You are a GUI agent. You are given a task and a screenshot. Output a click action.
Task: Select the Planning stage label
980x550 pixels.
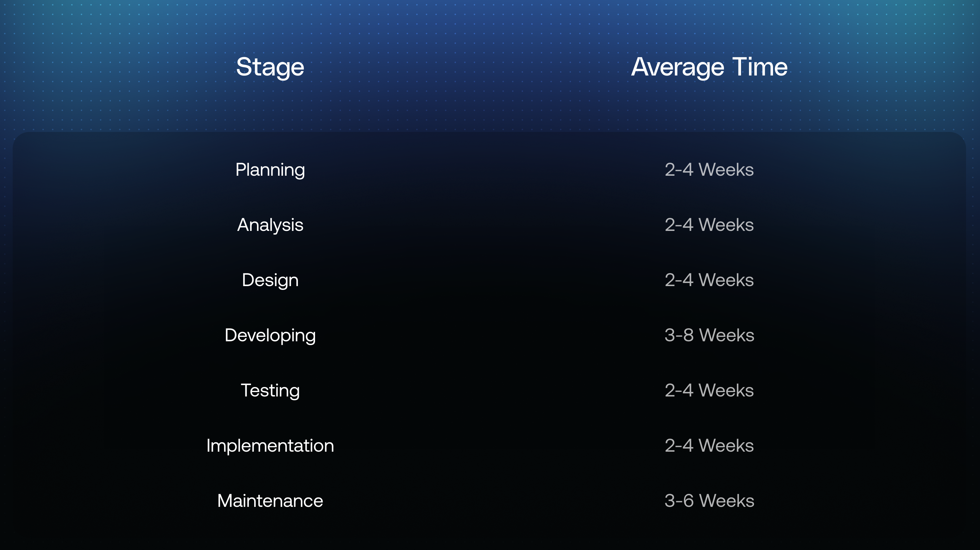point(270,170)
